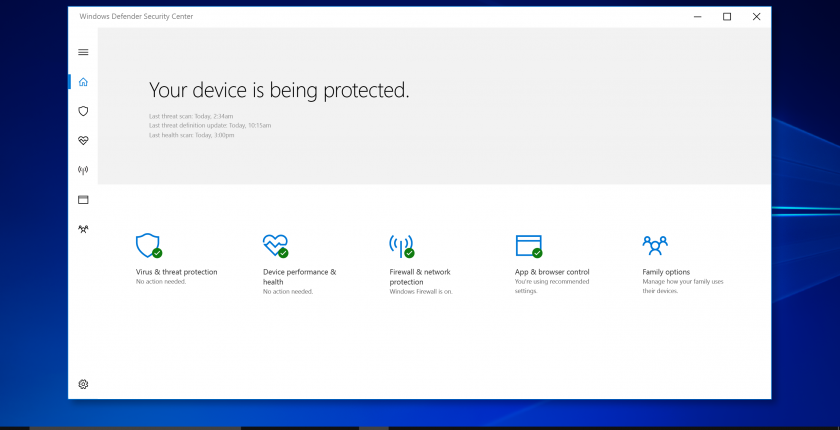Minimize the Security Center window
The width and height of the screenshot is (840, 430).
(698, 17)
